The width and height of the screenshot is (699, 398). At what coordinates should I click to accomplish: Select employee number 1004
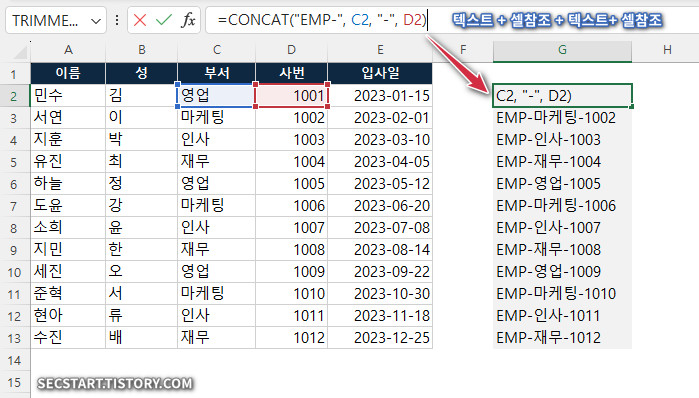[x=291, y=161]
